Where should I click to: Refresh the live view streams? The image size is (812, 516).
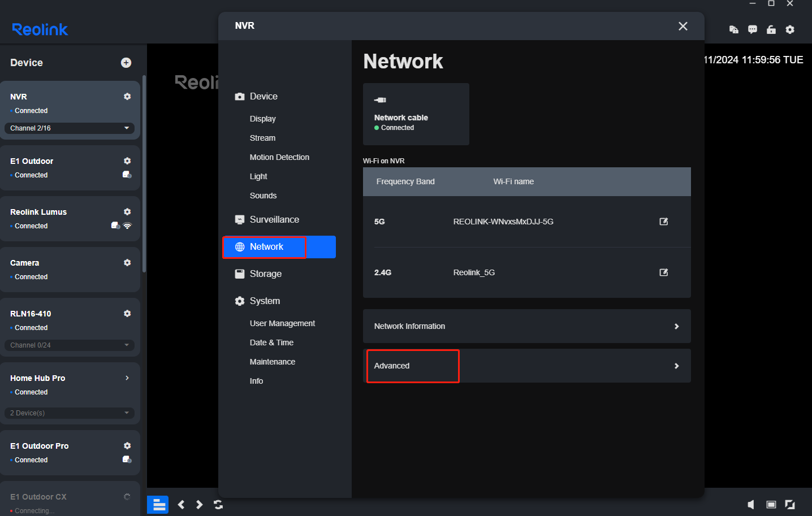point(218,504)
